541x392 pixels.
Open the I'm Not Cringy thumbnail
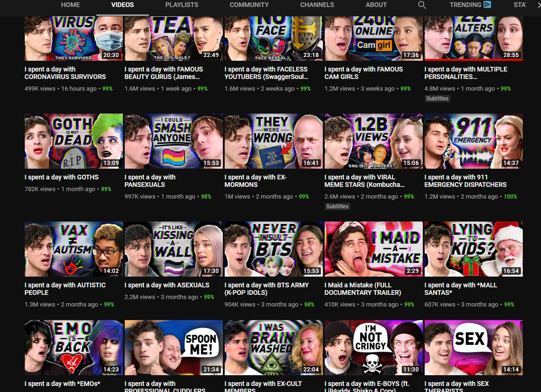pos(374,348)
